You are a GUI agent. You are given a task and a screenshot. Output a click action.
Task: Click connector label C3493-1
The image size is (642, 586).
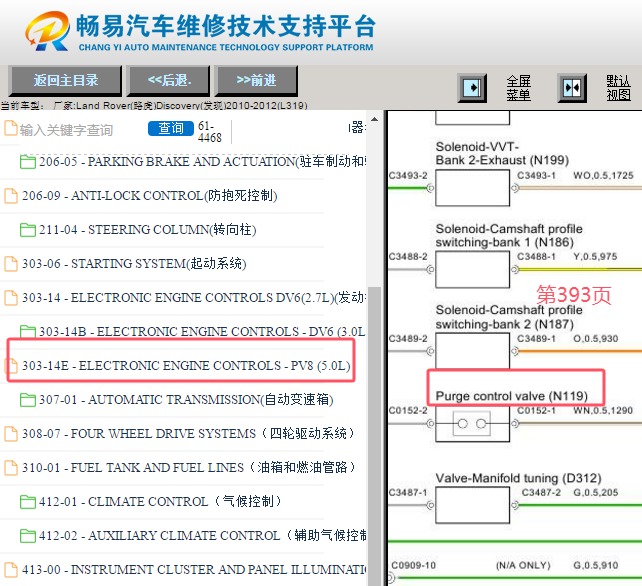click(x=536, y=176)
